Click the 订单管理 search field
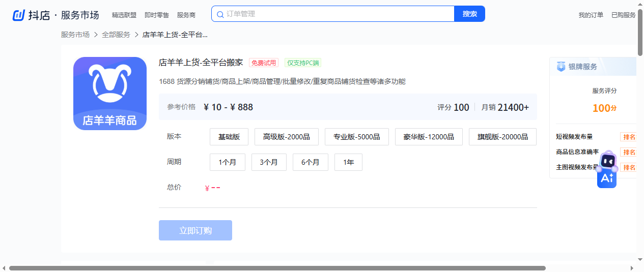Viewport: 644px width, 272px height. click(x=333, y=14)
